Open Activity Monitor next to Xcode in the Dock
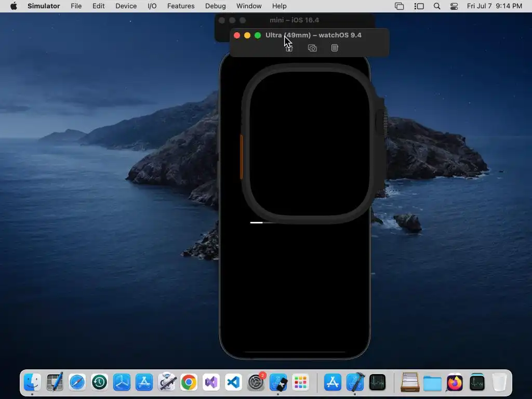 point(377,382)
